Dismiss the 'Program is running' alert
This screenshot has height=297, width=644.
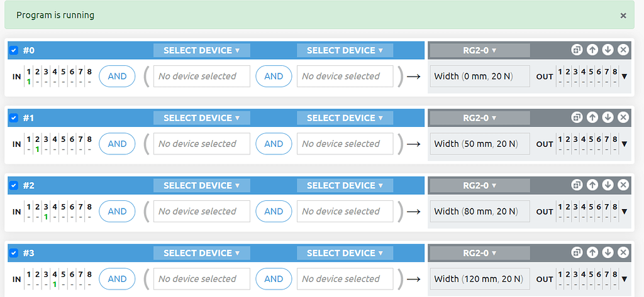coord(623,15)
